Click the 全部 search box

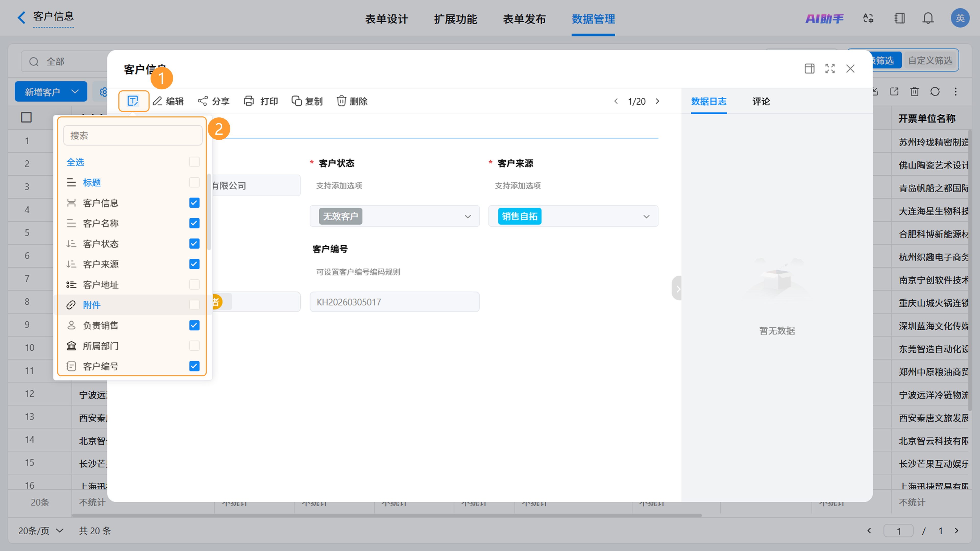point(64,62)
